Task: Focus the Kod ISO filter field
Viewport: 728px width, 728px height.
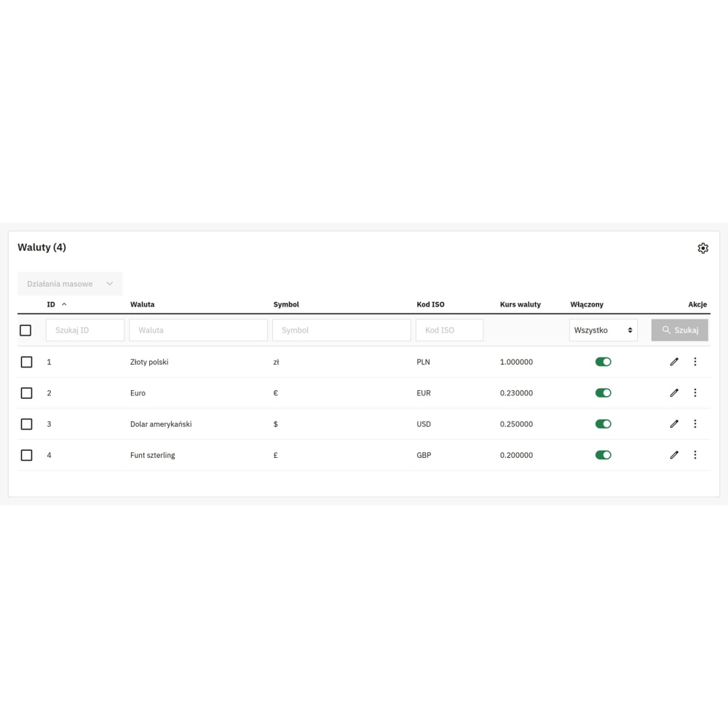Action: click(449, 330)
